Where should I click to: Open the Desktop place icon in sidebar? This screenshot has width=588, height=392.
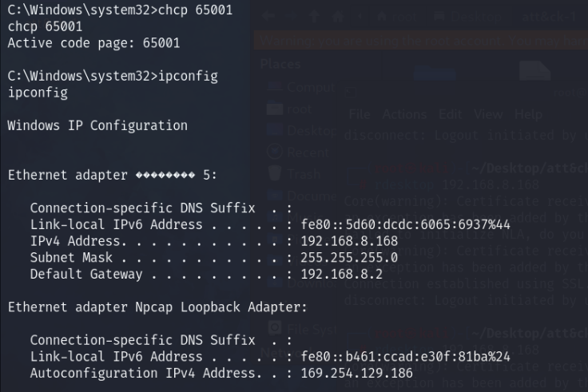pos(274,129)
